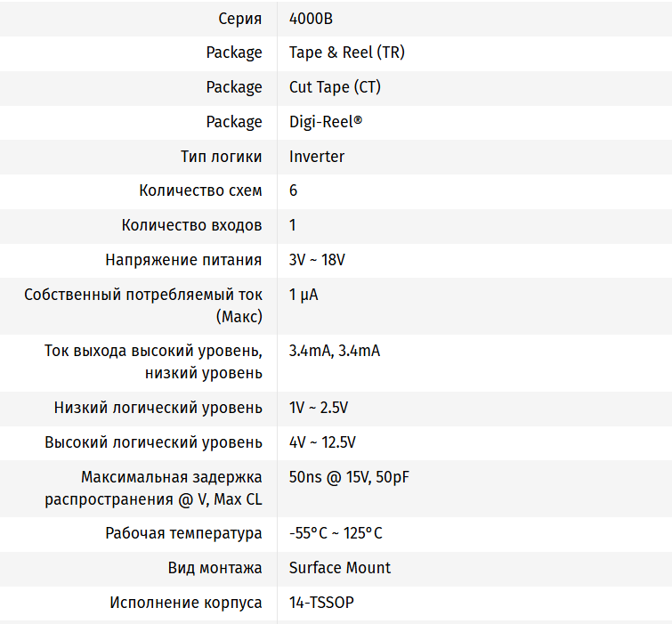
Task: Click the "4000B" series value
Action: click(x=312, y=18)
